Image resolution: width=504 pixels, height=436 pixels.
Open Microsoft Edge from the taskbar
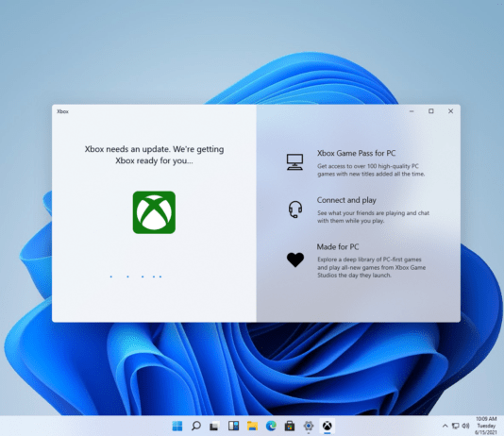(271, 426)
